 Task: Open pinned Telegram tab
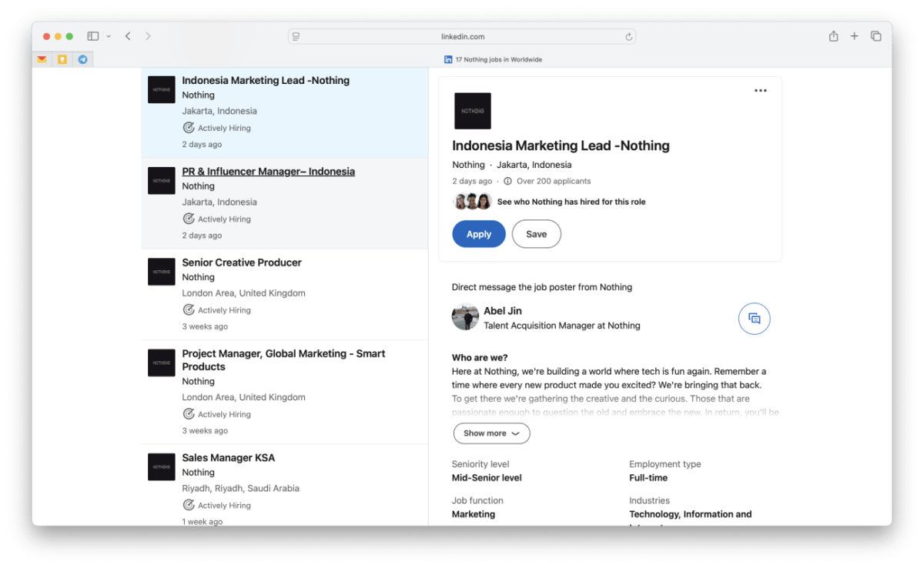(x=82, y=59)
